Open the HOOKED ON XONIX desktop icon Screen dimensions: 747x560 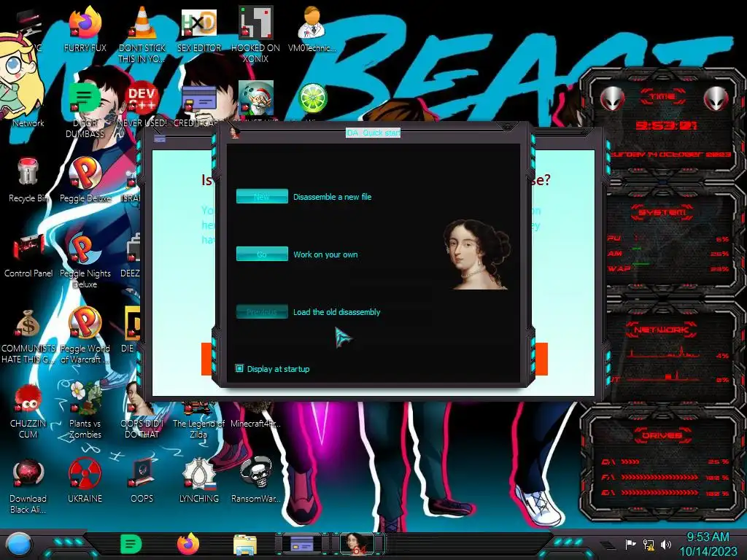click(x=255, y=23)
